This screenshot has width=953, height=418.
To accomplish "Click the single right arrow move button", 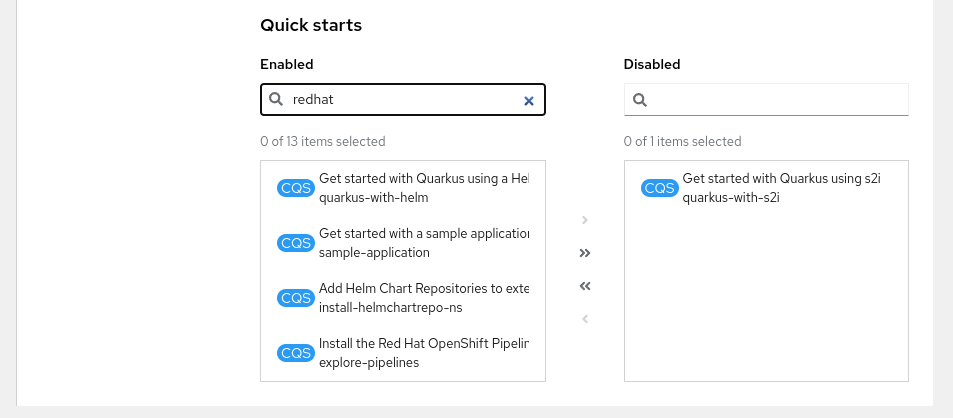I will (585, 220).
